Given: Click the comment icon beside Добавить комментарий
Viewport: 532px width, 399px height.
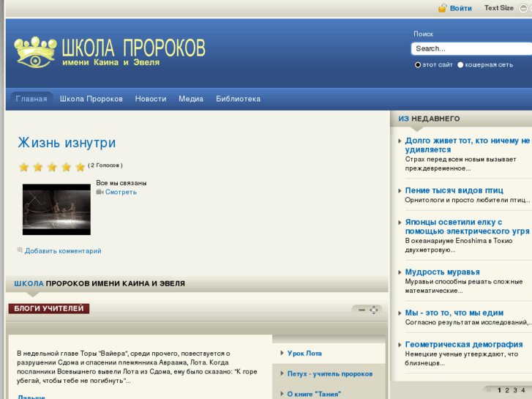Looking at the screenshot, I should tap(20, 250).
